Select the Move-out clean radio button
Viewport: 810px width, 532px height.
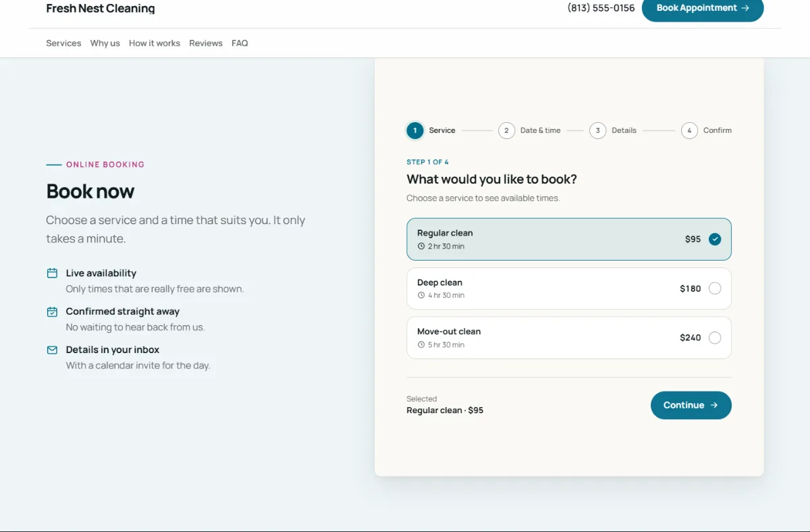(715, 338)
